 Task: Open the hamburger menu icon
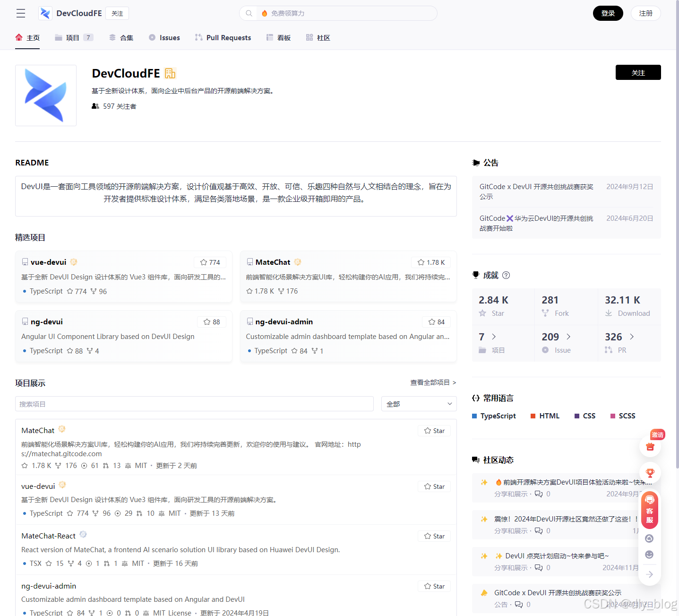pos(21,13)
